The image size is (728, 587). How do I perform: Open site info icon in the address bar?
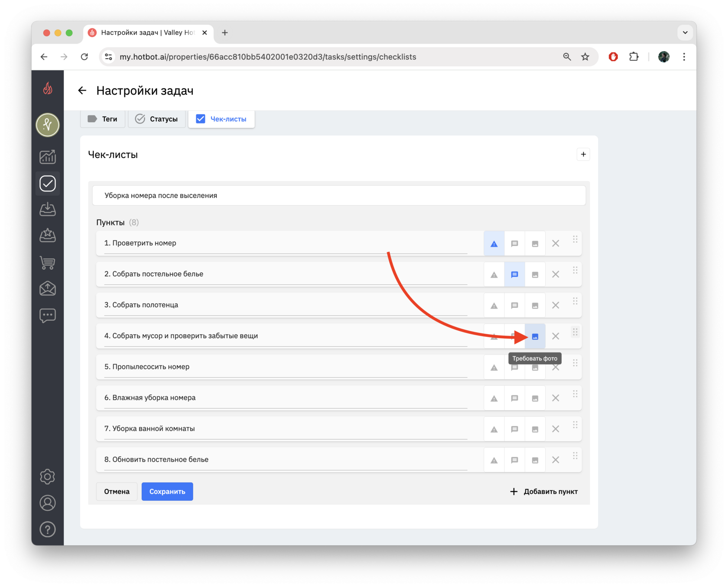(x=109, y=57)
